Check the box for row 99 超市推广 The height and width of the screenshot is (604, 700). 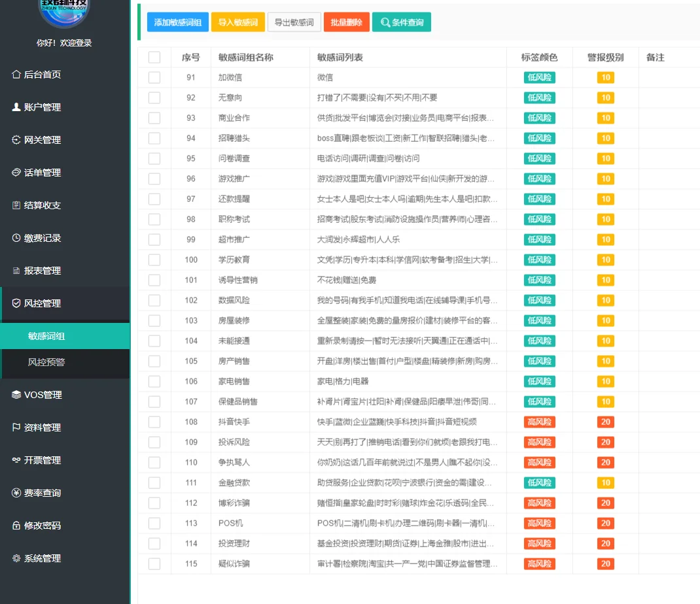[154, 239]
